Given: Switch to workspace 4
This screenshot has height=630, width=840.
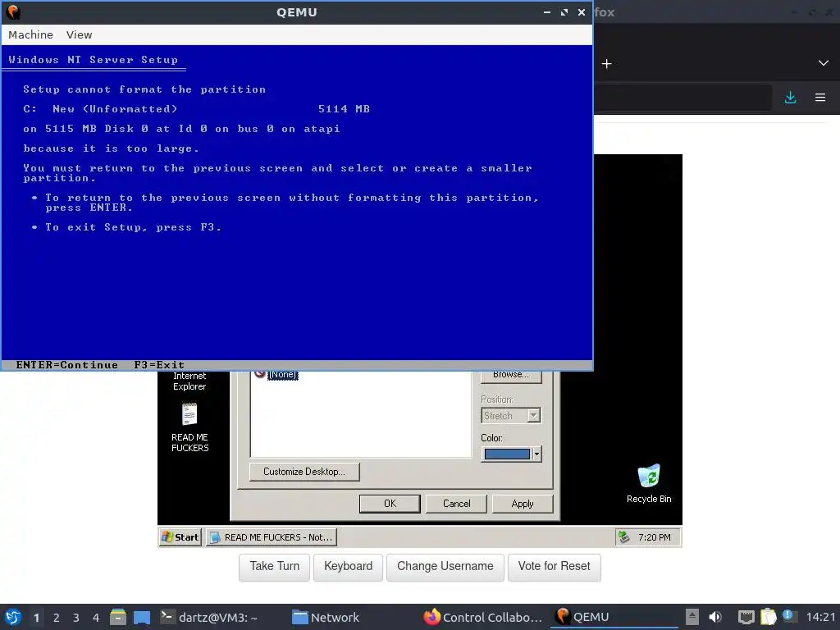Looking at the screenshot, I should point(96,618).
